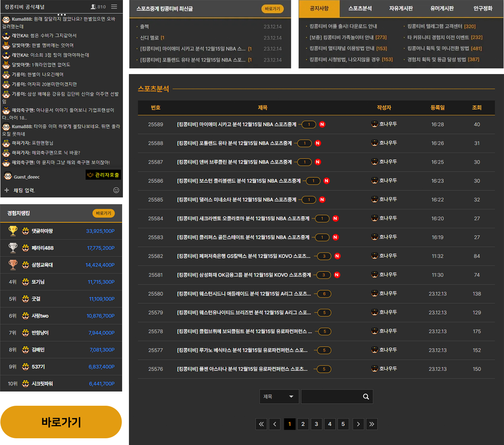Open post 루가노 베식타스 분석
This screenshot has width=504, height=445.
(x=242, y=350)
